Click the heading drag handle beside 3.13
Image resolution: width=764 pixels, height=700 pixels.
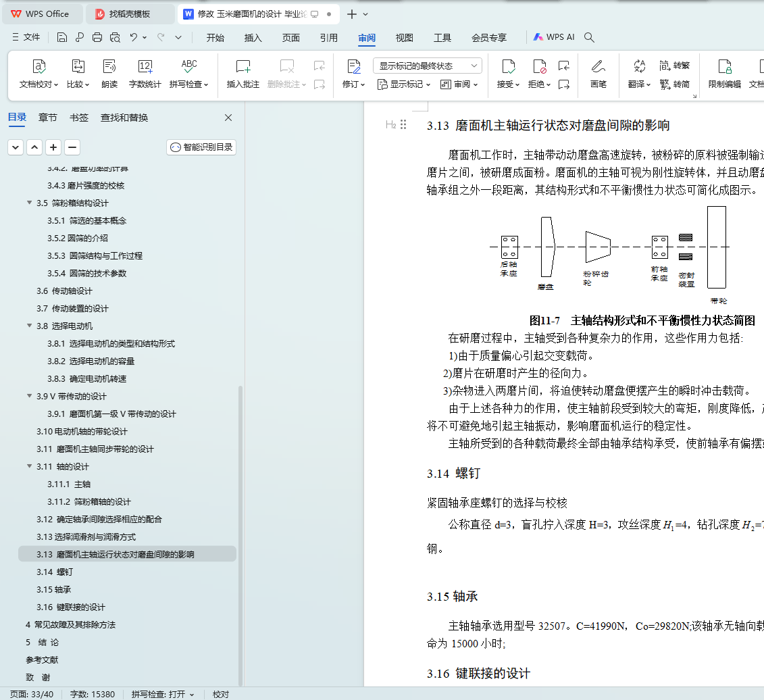click(x=403, y=125)
